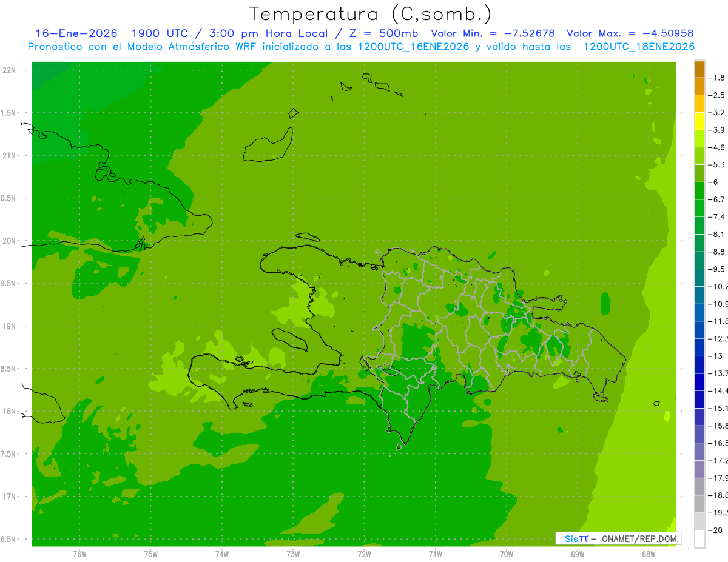Click the "21N" latitude label
The height and width of the screenshot is (562, 728).
click(x=9, y=155)
